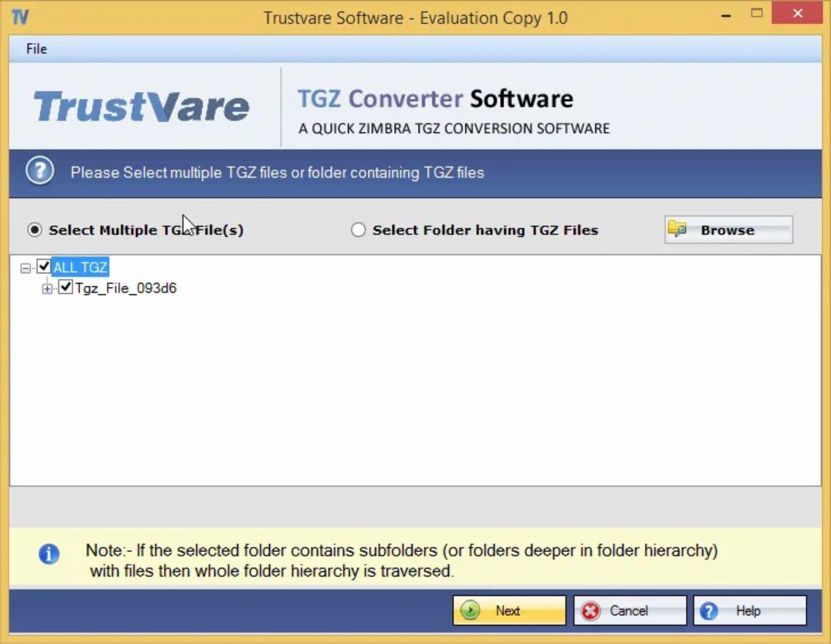
Task: Click the ALL TGZ tree item label
Action: (x=81, y=268)
